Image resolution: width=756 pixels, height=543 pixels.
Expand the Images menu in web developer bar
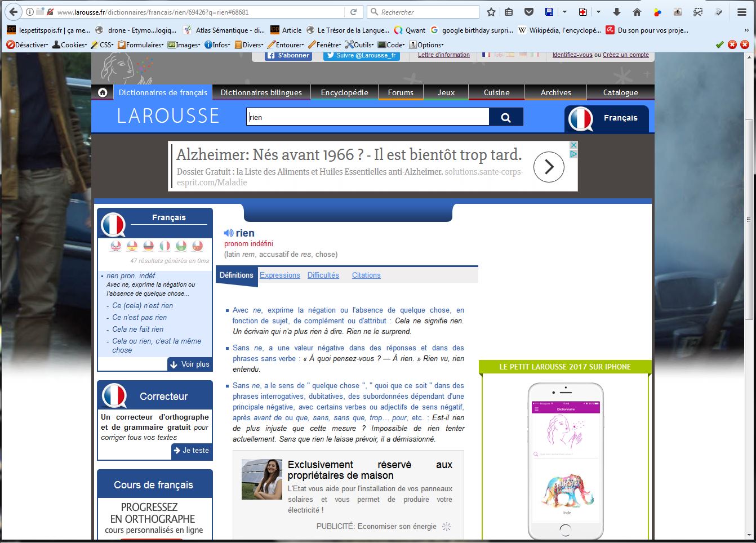[184, 45]
